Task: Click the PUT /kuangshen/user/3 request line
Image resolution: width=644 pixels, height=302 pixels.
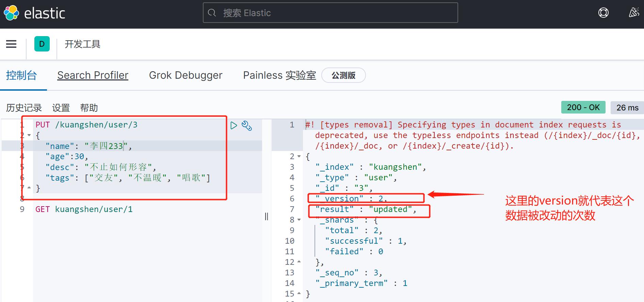Action: point(86,125)
